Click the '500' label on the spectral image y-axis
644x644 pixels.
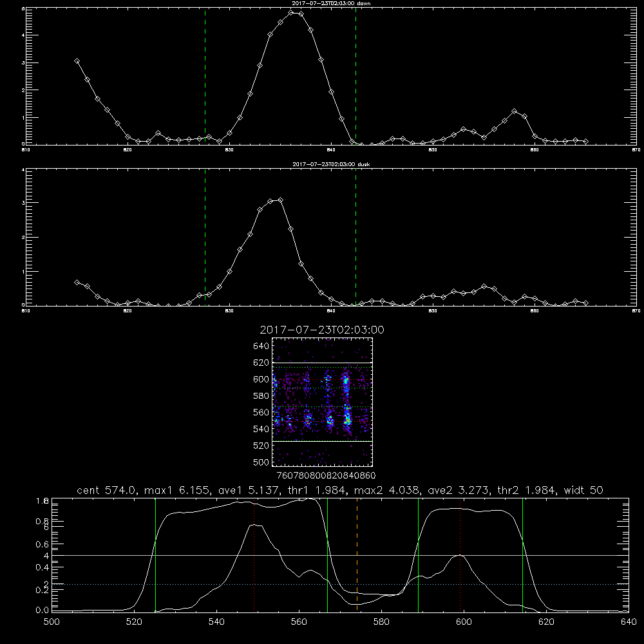click(261, 462)
